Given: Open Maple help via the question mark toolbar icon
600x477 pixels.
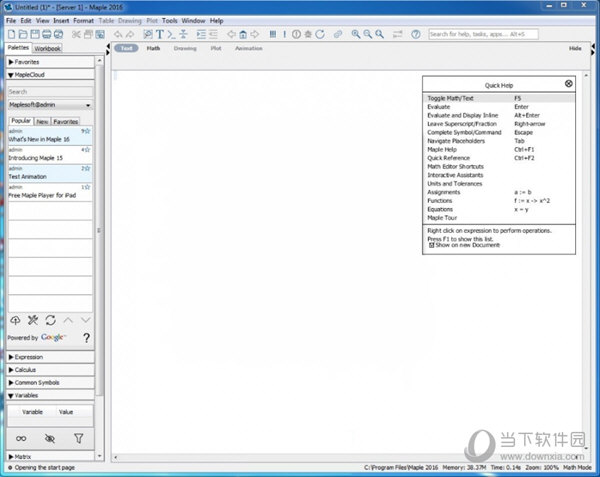Looking at the screenshot, I should (x=416, y=34).
